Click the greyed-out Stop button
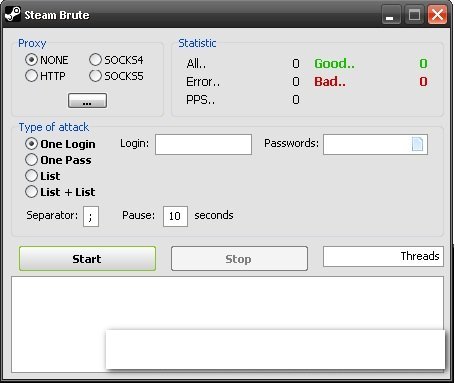 point(239,259)
